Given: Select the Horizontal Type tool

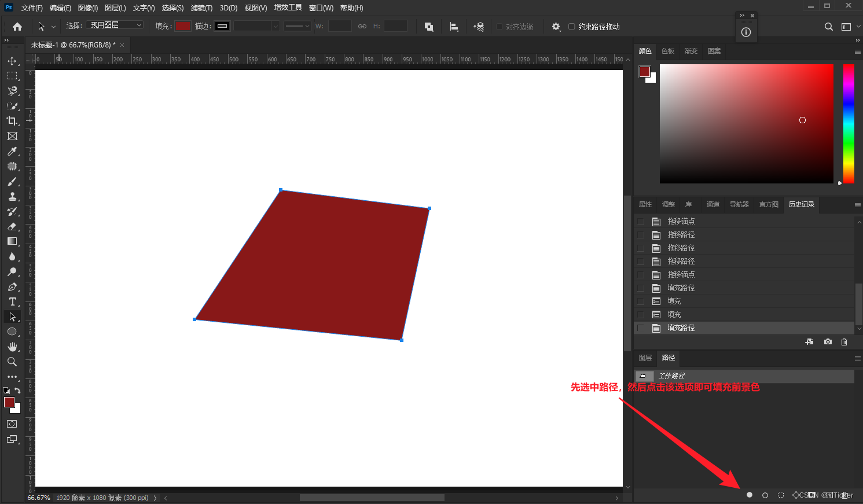Looking at the screenshot, I should [12, 301].
